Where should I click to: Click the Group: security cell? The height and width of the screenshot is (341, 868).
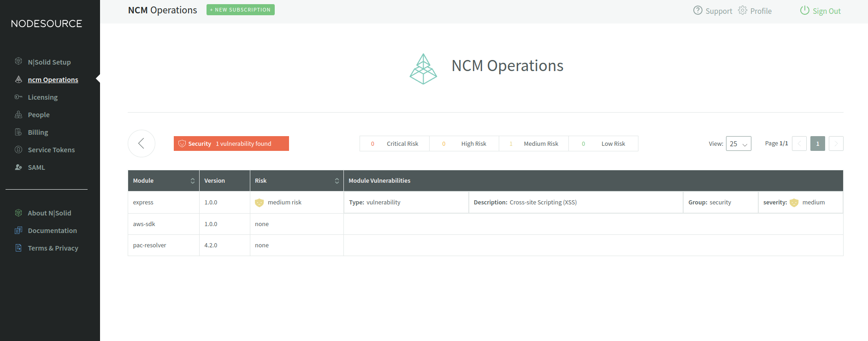(720, 203)
